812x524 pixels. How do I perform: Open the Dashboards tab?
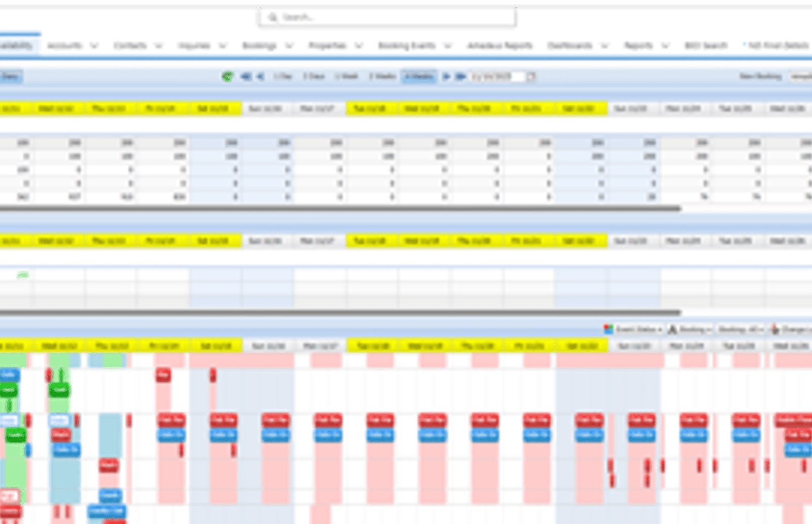click(570, 45)
